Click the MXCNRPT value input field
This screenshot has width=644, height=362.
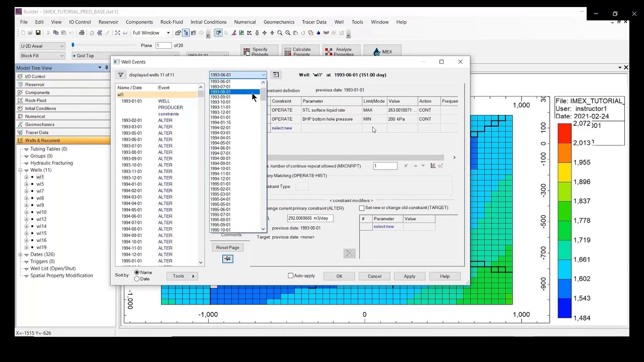(x=385, y=166)
